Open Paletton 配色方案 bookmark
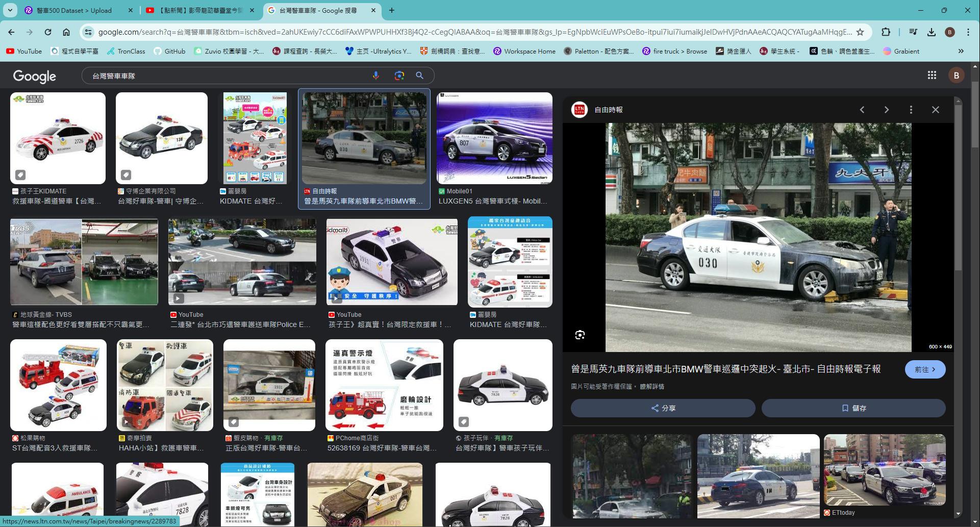Viewport: 980px width, 527px height. (x=599, y=51)
